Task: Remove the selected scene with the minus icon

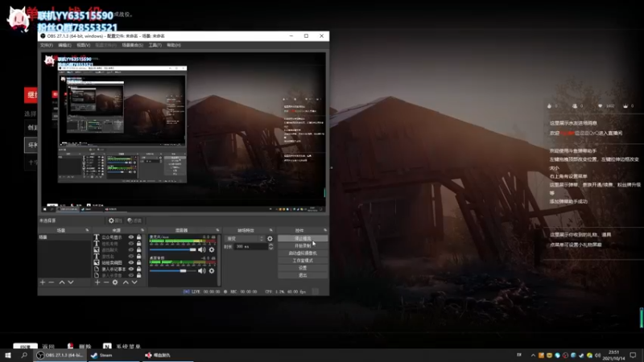Action: [52, 282]
